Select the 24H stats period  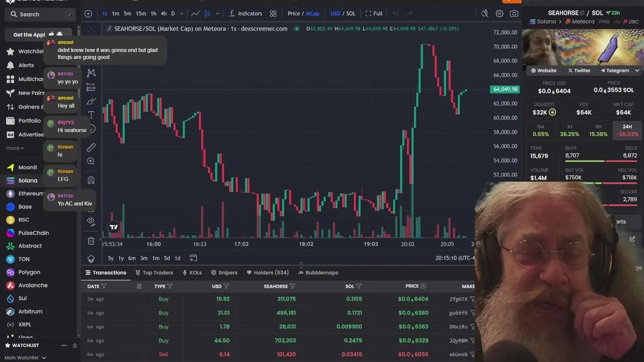click(x=627, y=131)
